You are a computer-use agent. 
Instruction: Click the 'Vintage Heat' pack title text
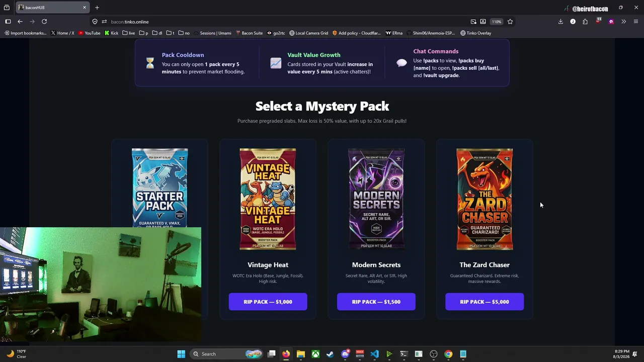coord(268,265)
